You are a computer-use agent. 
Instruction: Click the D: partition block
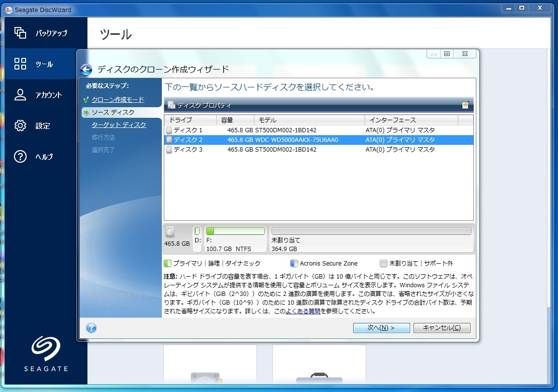pos(198,239)
